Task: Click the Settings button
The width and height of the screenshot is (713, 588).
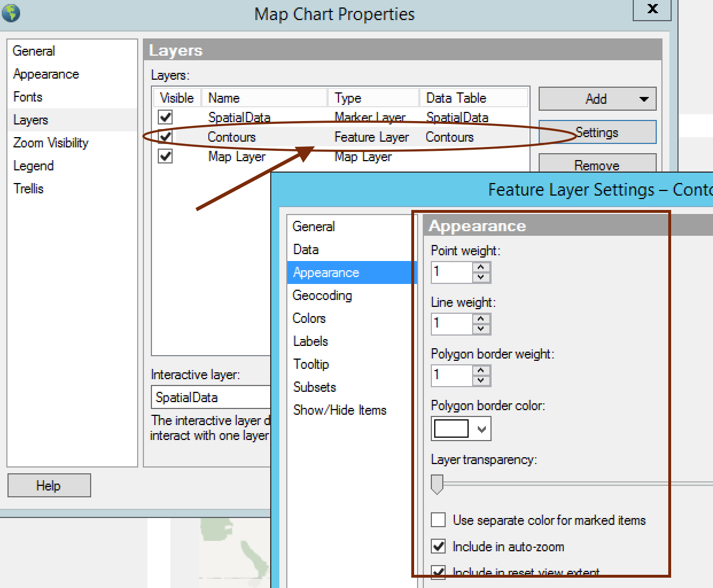Action: click(597, 132)
